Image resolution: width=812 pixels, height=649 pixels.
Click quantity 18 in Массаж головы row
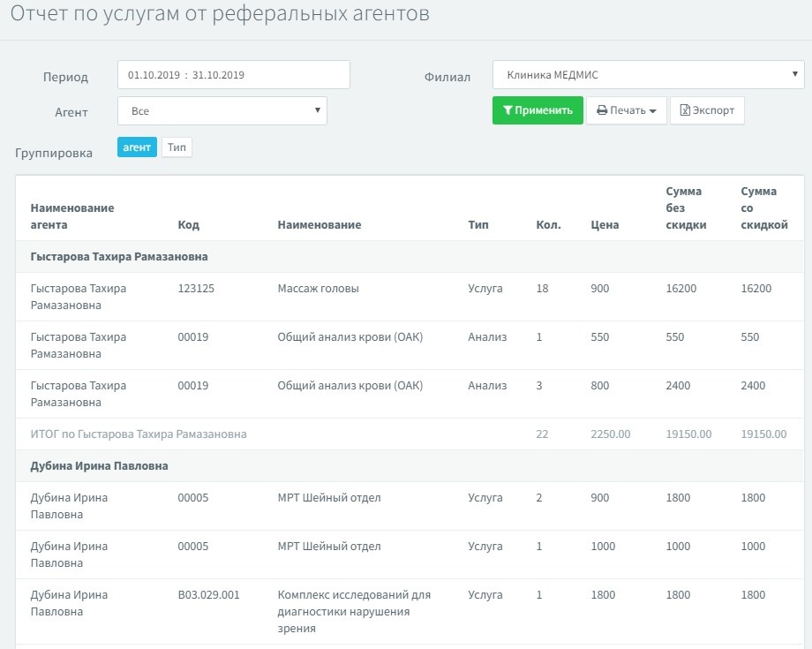(x=542, y=289)
